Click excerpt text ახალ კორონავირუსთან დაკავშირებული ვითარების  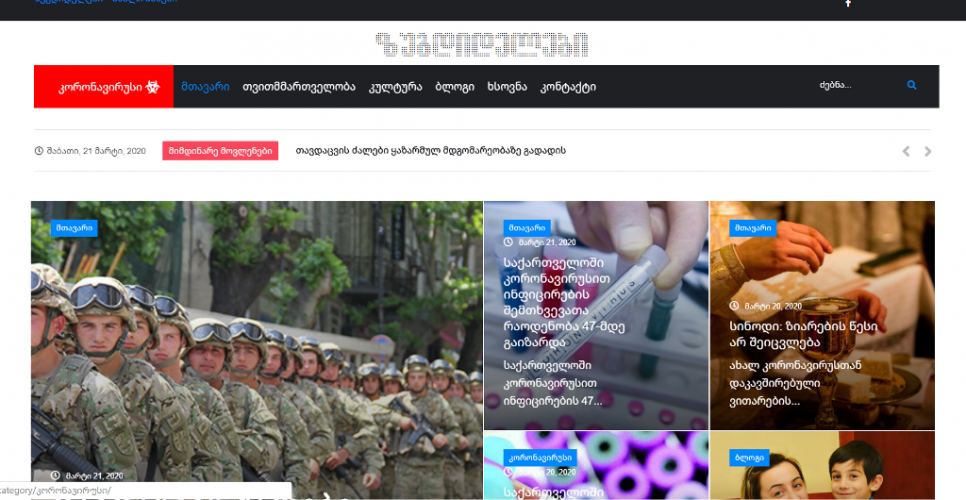795,384
